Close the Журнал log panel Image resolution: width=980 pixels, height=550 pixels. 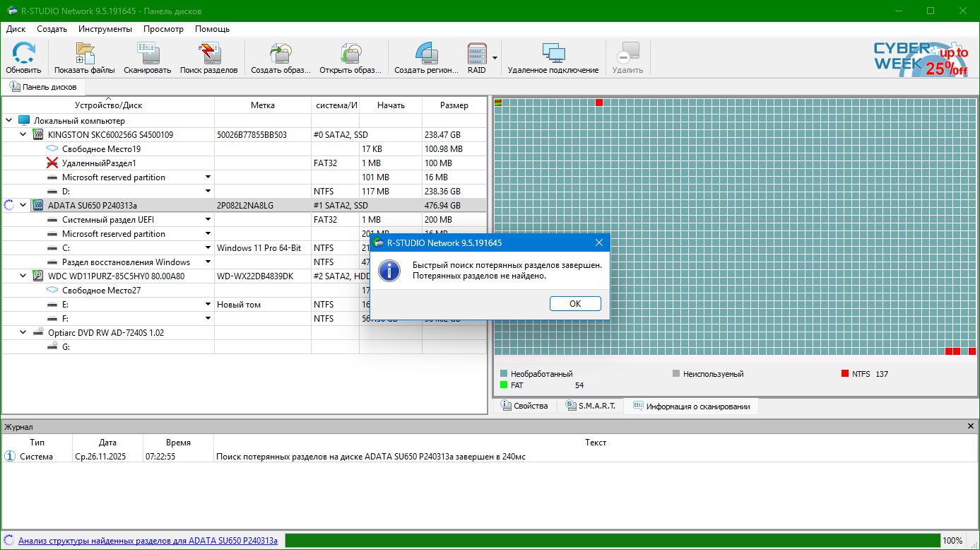click(x=970, y=426)
